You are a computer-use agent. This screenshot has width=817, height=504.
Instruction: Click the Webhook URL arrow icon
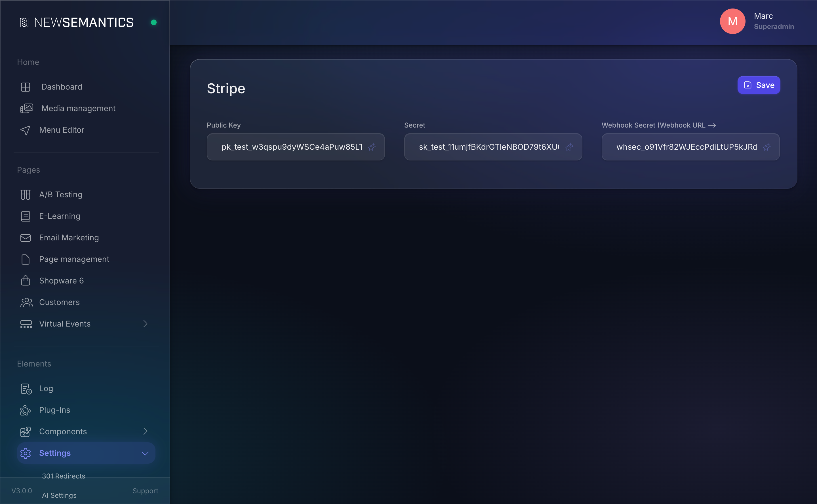(712, 125)
